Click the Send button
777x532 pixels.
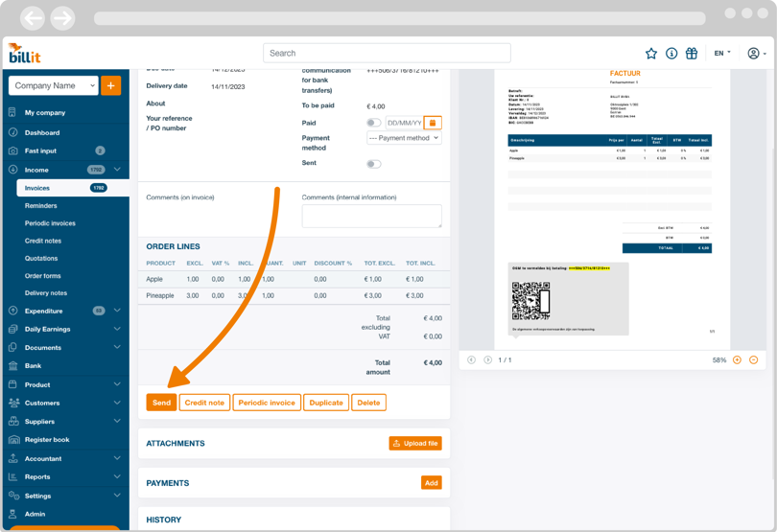click(x=161, y=403)
